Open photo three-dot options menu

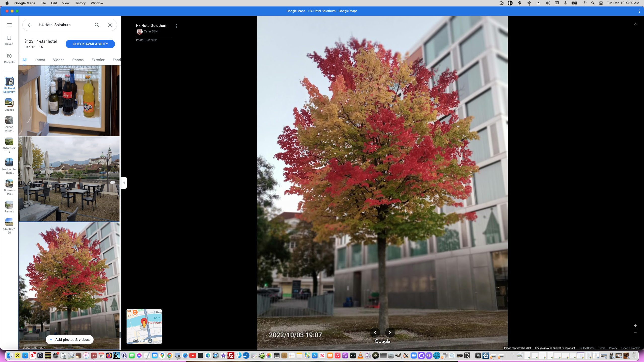point(176,26)
